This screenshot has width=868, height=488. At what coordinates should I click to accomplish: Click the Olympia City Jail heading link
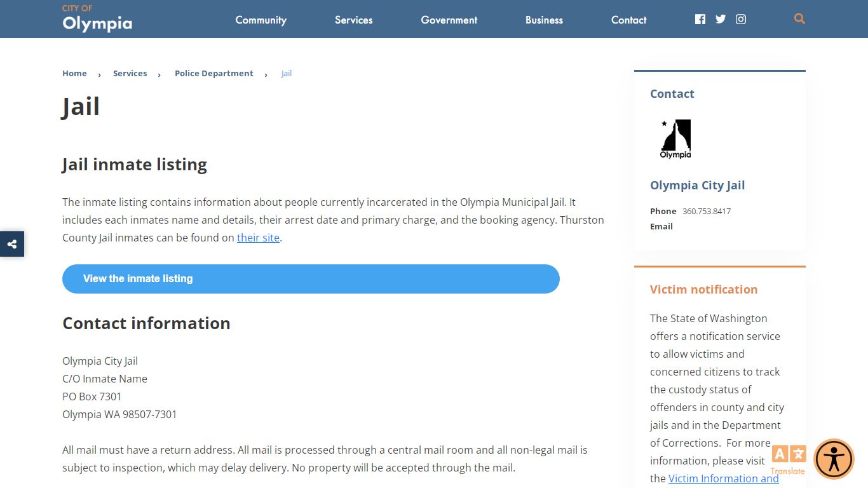[697, 186]
